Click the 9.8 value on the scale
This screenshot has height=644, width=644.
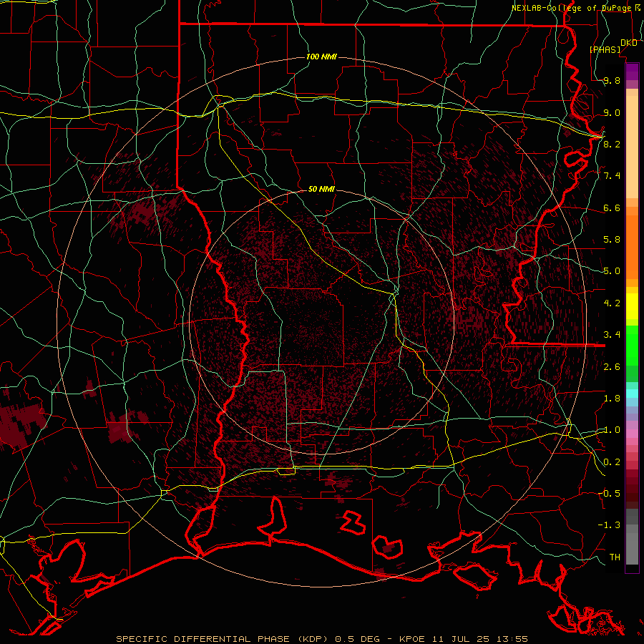[612, 80]
